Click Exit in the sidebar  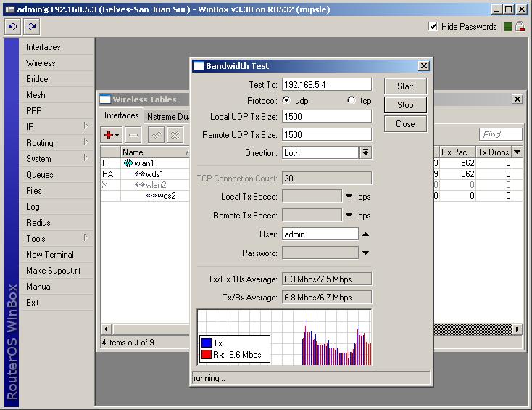click(x=56, y=303)
